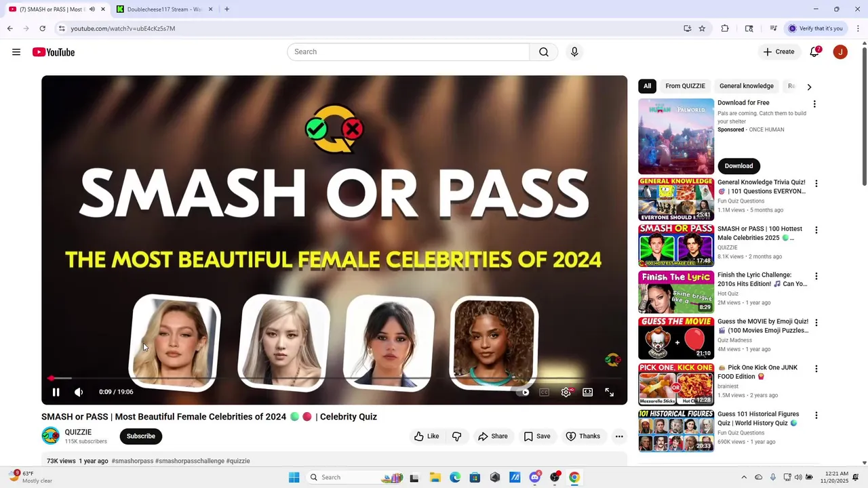This screenshot has height=488, width=868.
Task: Click the Verify that it's you chip
Action: click(815, 28)
